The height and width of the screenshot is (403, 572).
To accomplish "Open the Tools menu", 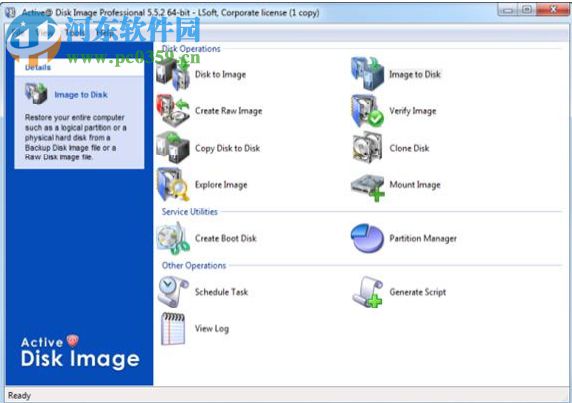I will pyautogui.click(x=75, y=33).
